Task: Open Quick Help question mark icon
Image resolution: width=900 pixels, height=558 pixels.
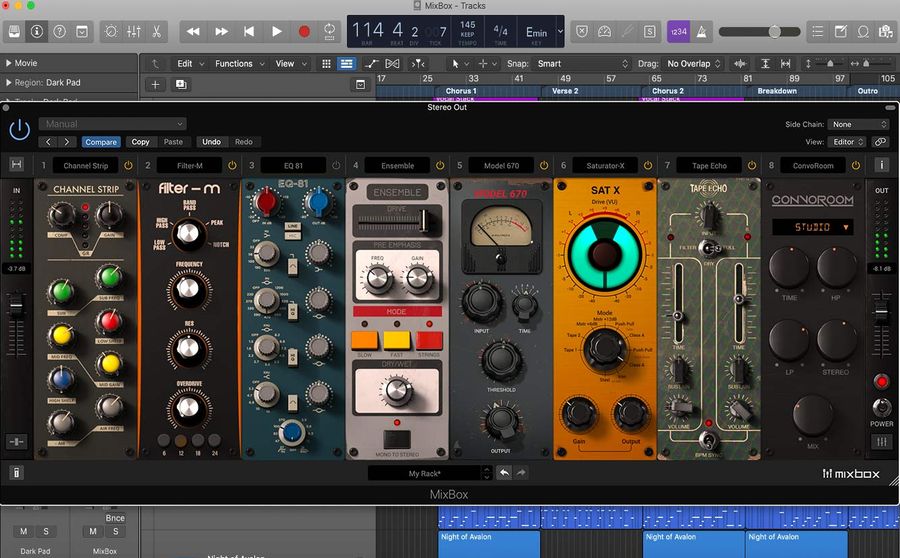Action: (x=59, y=32)
